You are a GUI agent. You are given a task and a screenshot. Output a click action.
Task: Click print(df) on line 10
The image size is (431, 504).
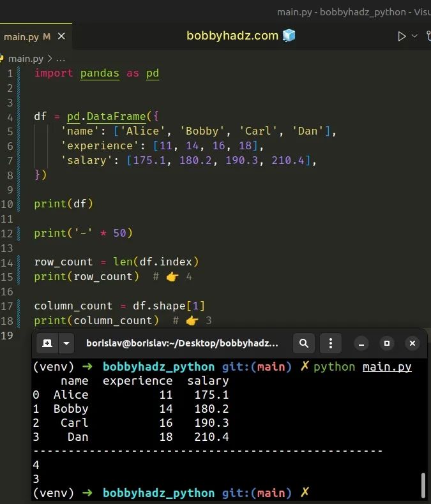tap(64, 204)
